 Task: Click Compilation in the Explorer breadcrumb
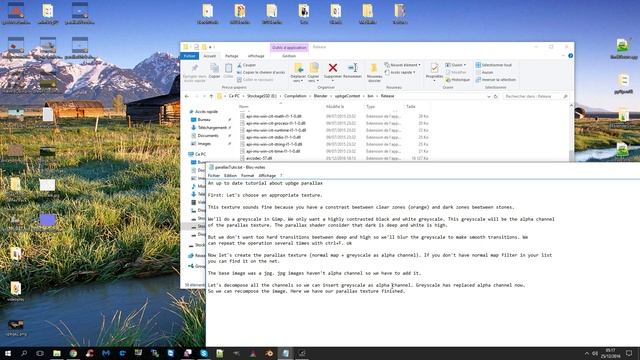[x=295, y=96]
